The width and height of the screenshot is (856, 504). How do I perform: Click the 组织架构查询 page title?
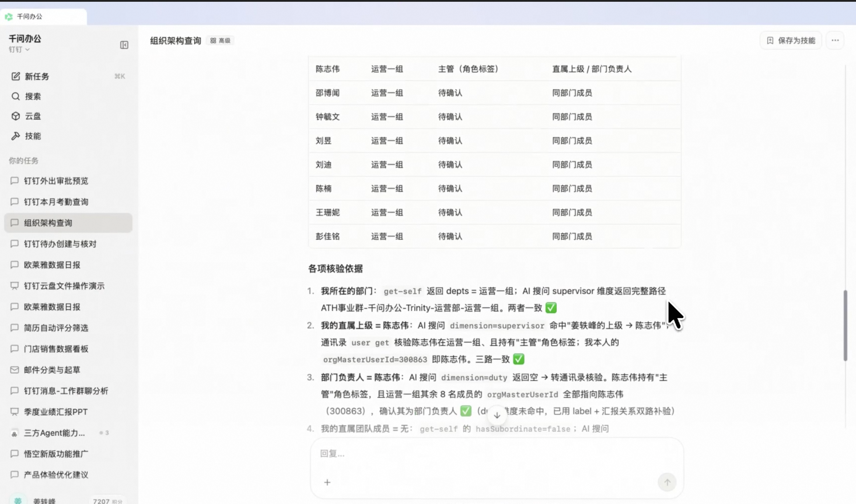point(176,41)
